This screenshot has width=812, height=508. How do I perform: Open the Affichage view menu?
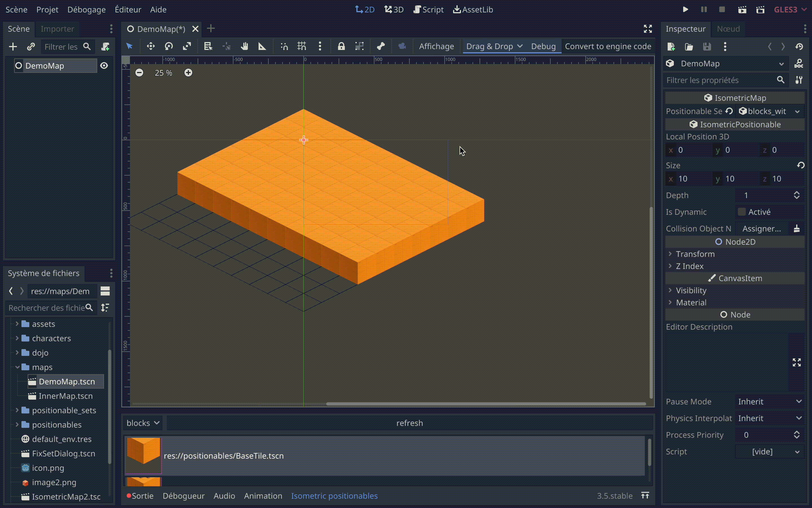click(x=436, y=46)
